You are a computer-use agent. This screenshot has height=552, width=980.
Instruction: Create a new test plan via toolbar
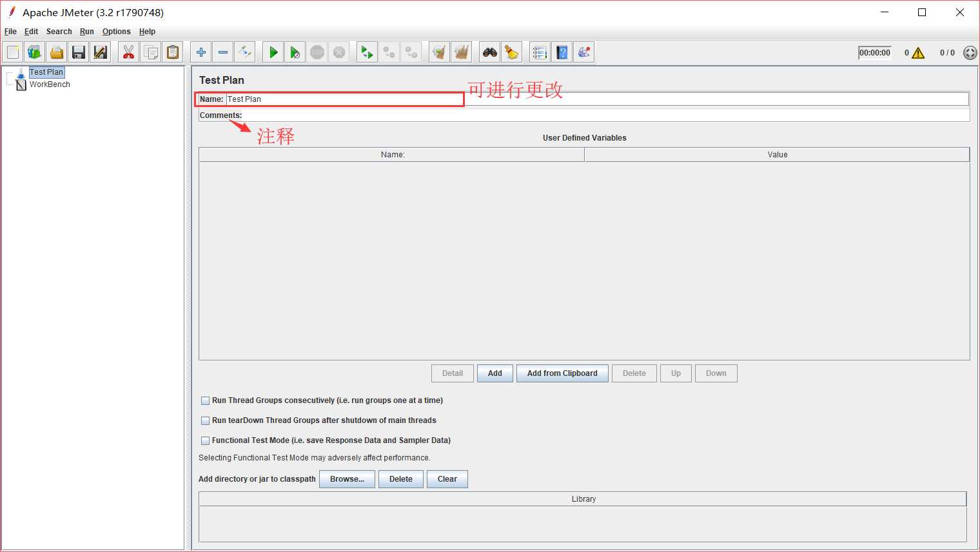pyautogui.click(x=13, y=52)
